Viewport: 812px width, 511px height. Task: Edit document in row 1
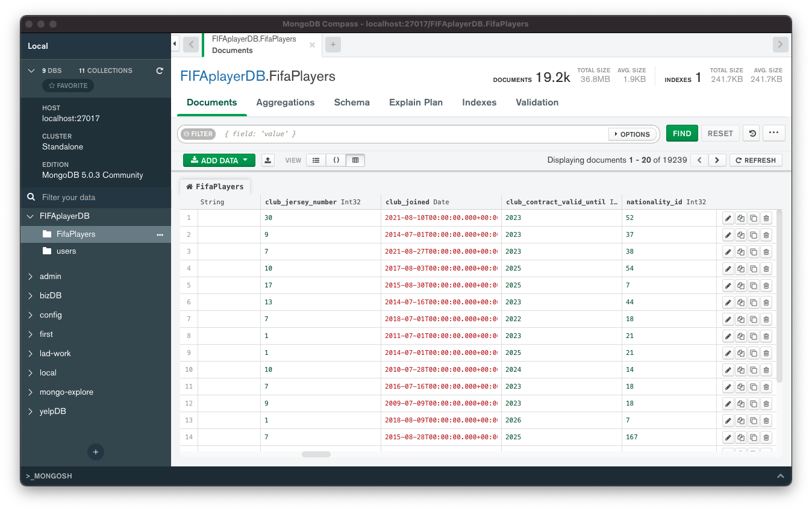pos(728,218)
